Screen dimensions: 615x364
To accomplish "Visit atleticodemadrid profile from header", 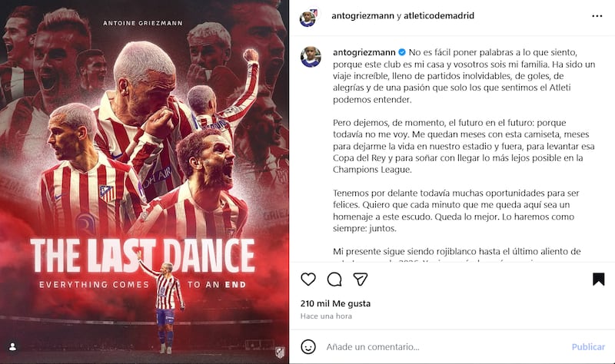I will 439,15.
